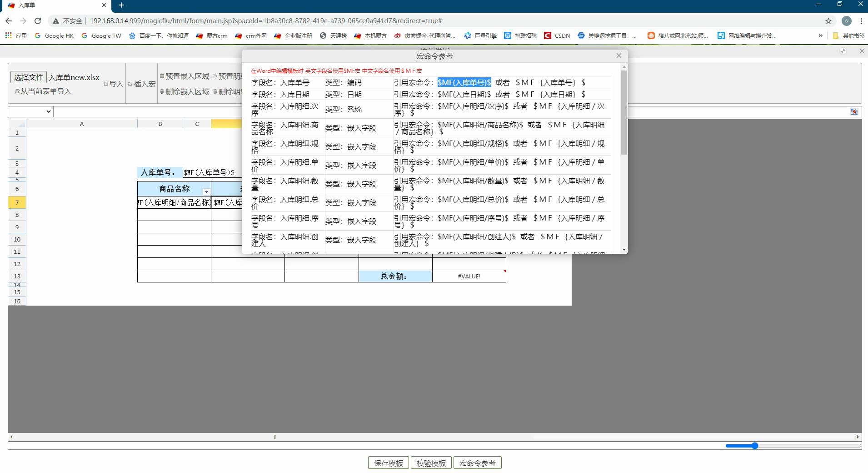
Task: Open Chrome's three-dot menu
Action: click(x=861, y=21)
